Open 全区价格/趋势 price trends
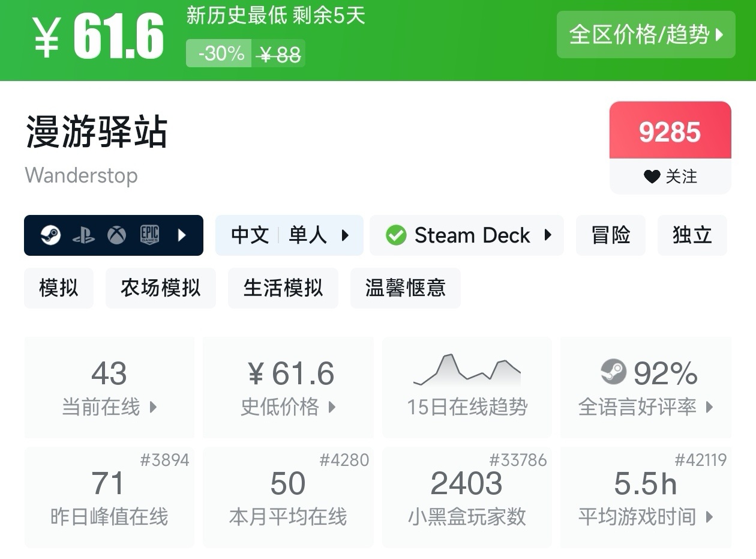756x559 pixels. click(x=646, y=35)
